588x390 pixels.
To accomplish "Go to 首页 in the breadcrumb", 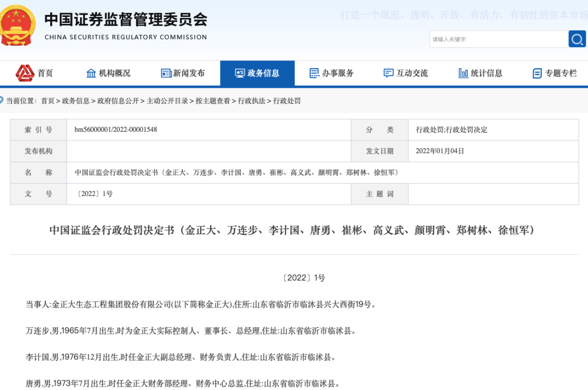I will click(47, 101).
